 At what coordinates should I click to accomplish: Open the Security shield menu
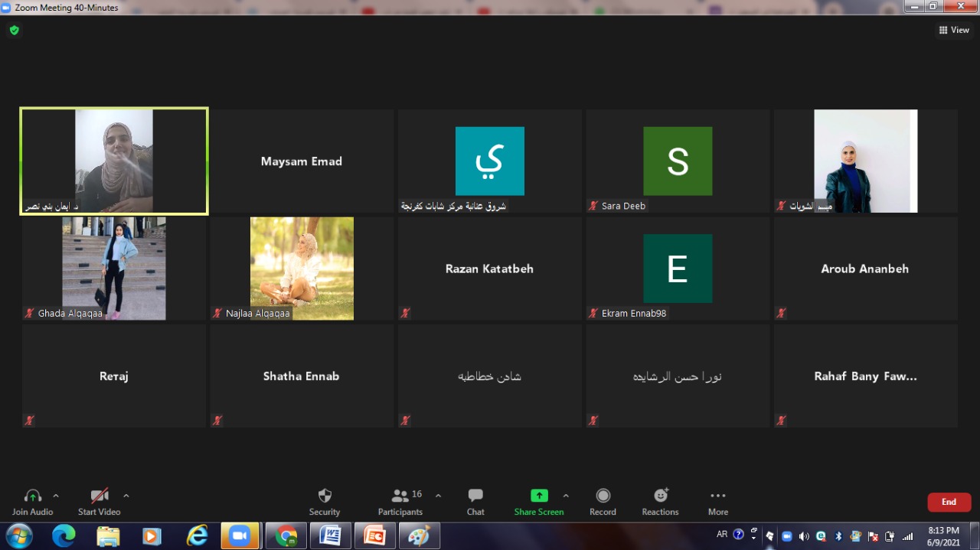[x=325, y=501]
